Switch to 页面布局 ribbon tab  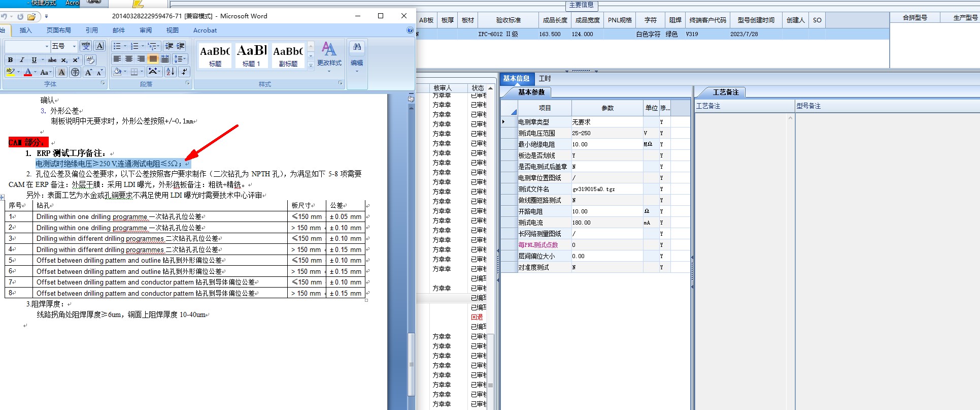(x=59, y=30)
